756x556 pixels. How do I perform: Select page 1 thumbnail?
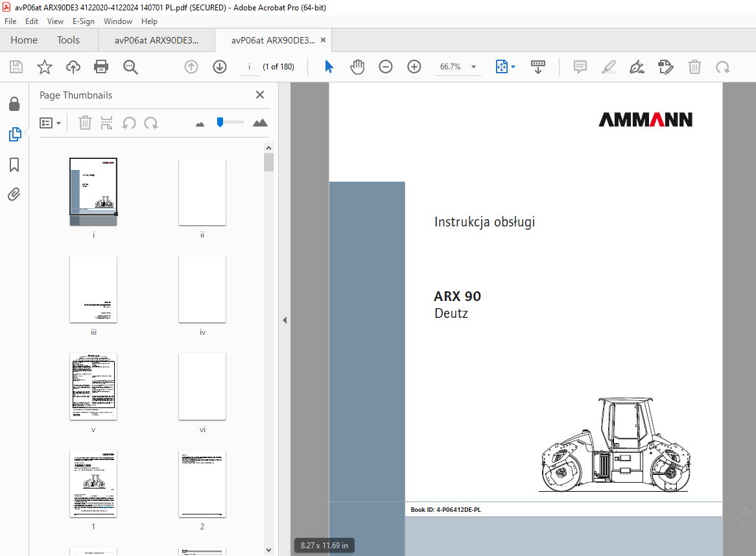93,484
